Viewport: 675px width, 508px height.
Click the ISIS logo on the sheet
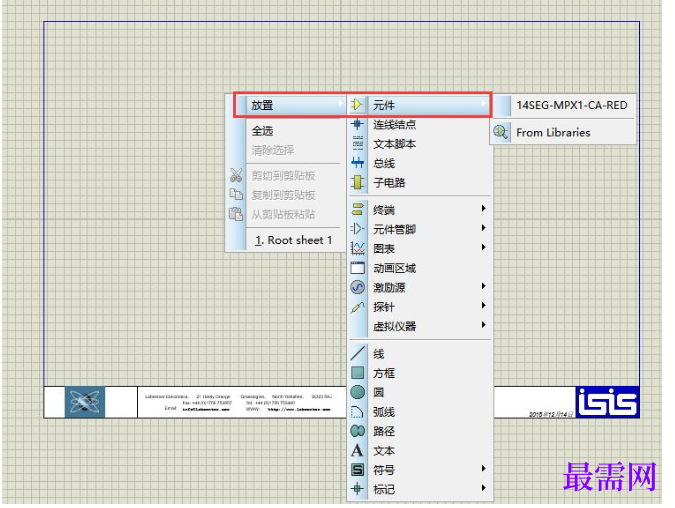click(607, 402)
